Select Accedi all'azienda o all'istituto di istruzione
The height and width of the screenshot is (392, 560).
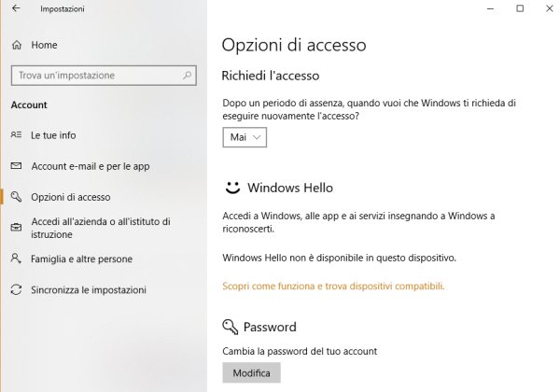[x=100, y=228]
